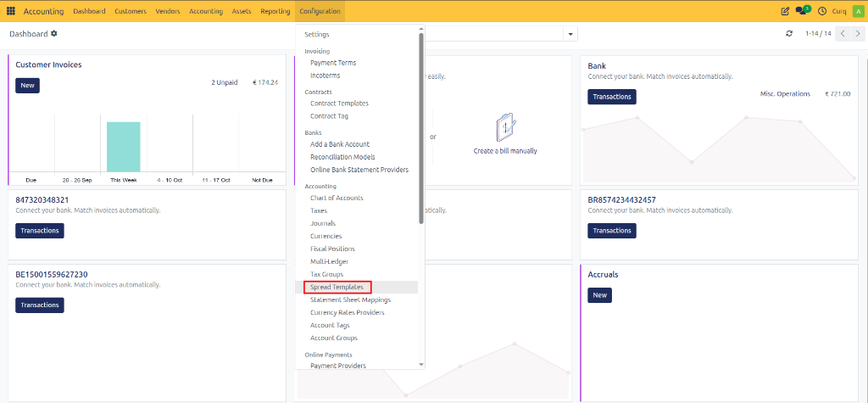868x403 pixels.
Task: Click the Configuration menu scrollbar thumb
Action: 420,129
